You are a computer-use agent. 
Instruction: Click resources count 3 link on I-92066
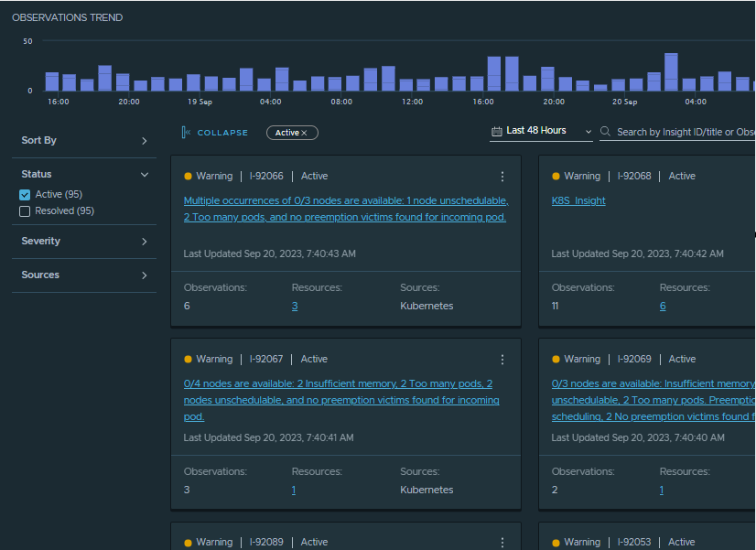[295, 306]
